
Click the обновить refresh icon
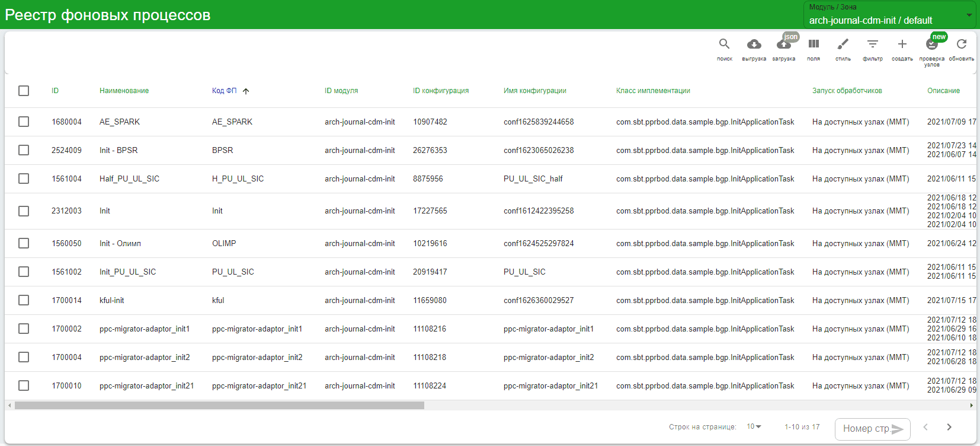click(x=961, y=44)
